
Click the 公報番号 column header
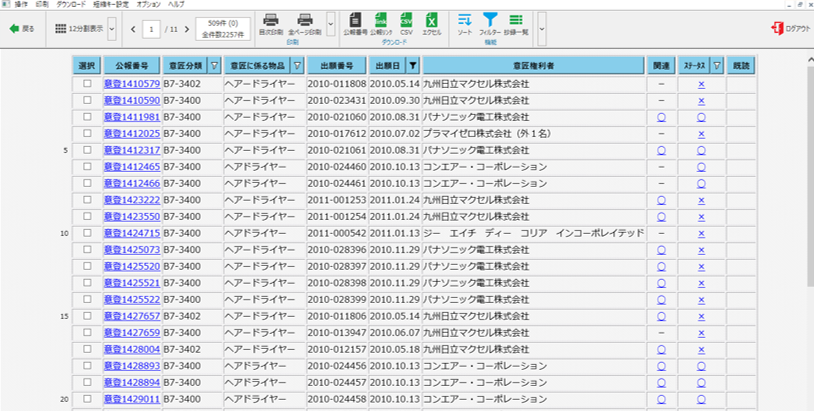click(x=132, y=65)
